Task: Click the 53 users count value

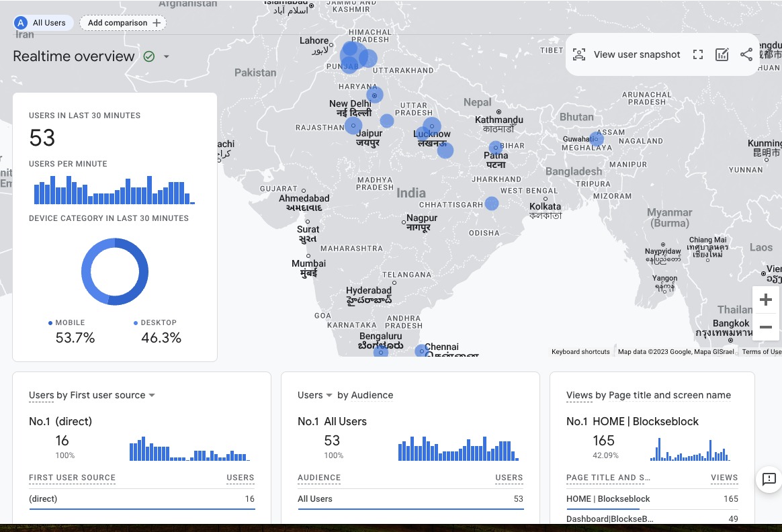Action: point(42,138)
